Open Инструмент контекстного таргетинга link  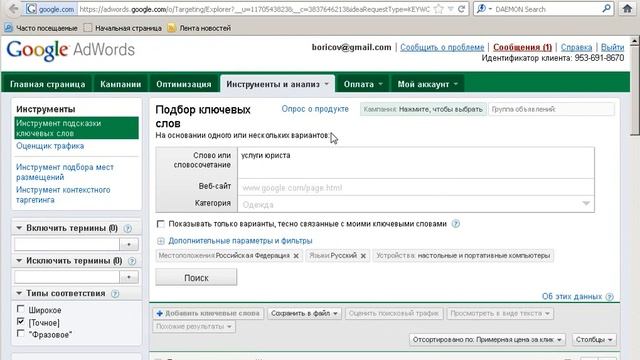coord(63,195)
